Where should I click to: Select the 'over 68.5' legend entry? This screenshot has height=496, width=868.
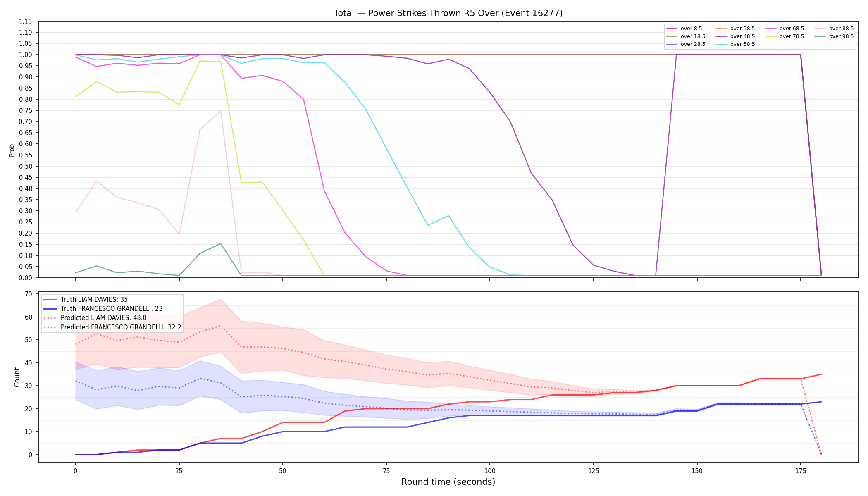785,29
